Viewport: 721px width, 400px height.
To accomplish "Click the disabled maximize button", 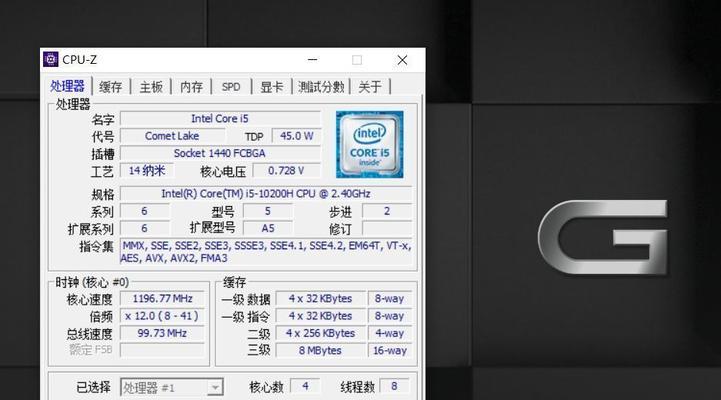I will point(357,60).
